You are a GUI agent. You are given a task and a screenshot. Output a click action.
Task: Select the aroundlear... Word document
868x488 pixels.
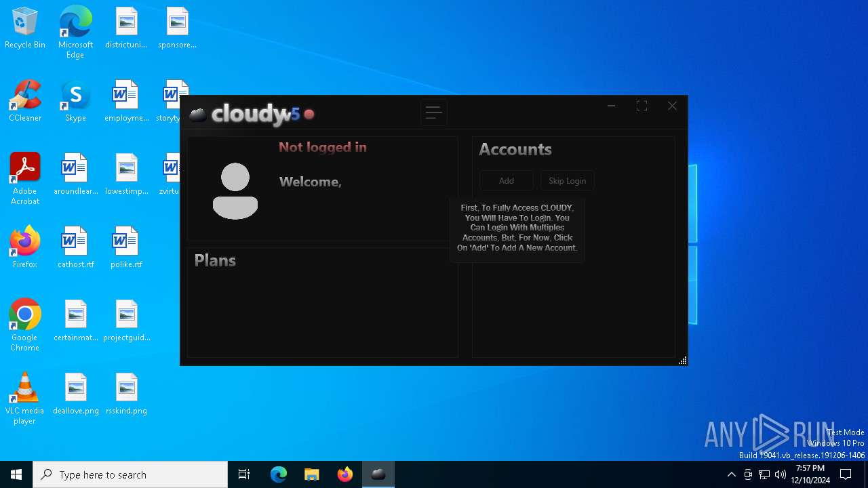(75, 175)
